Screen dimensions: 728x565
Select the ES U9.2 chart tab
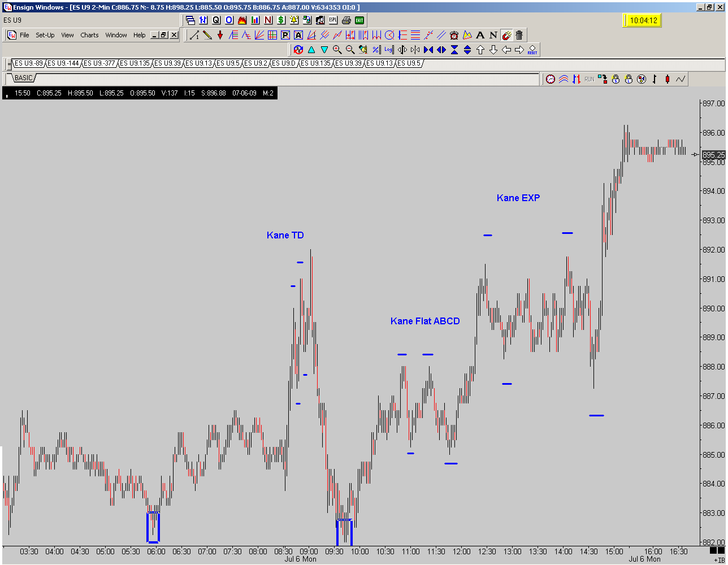pyautogui.click(x=255, y=63)
